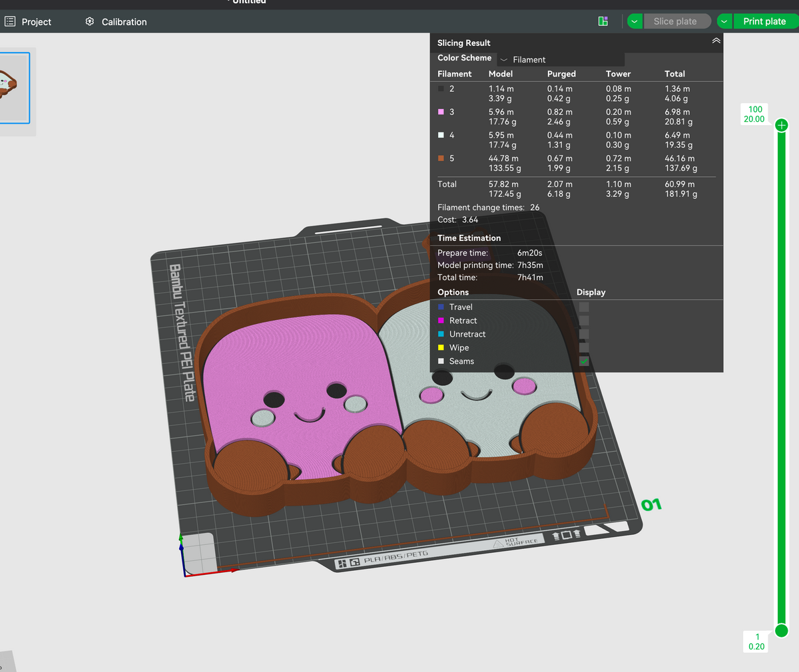Click the Travel color square
Image resolution: width=799 pixels, height=672 pixels.
[441, 307]
